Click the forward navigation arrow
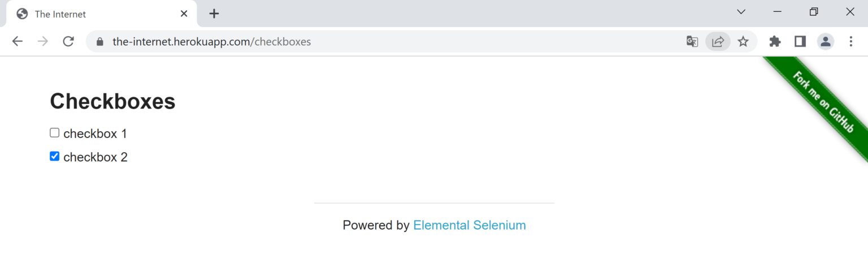Image resolution: width=868 pixels, height=280 pixels. point(43,41)
